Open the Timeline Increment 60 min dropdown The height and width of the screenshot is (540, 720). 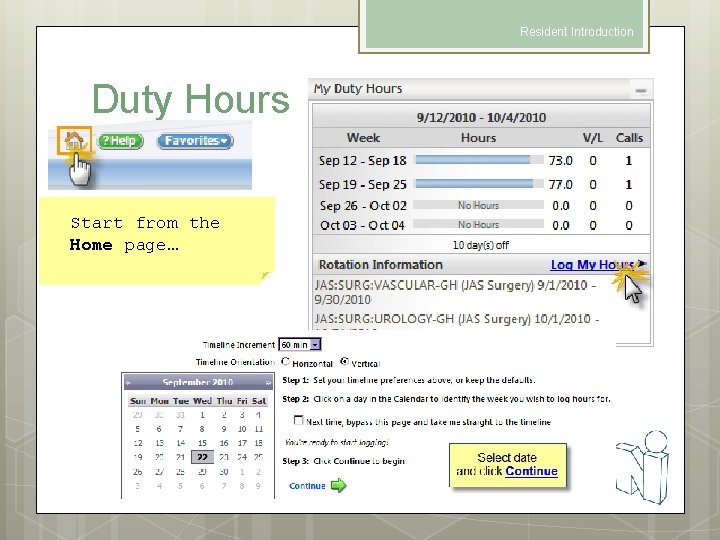(300, 344)
